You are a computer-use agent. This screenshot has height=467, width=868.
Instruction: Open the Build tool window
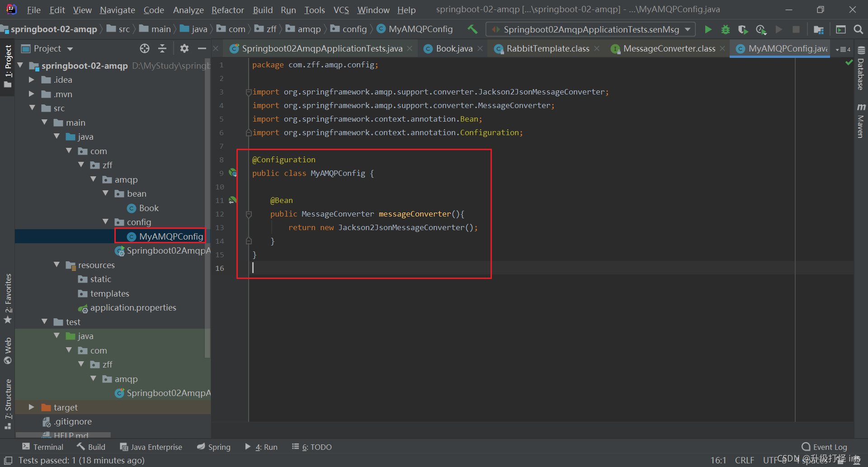click(x=91, y=447)
